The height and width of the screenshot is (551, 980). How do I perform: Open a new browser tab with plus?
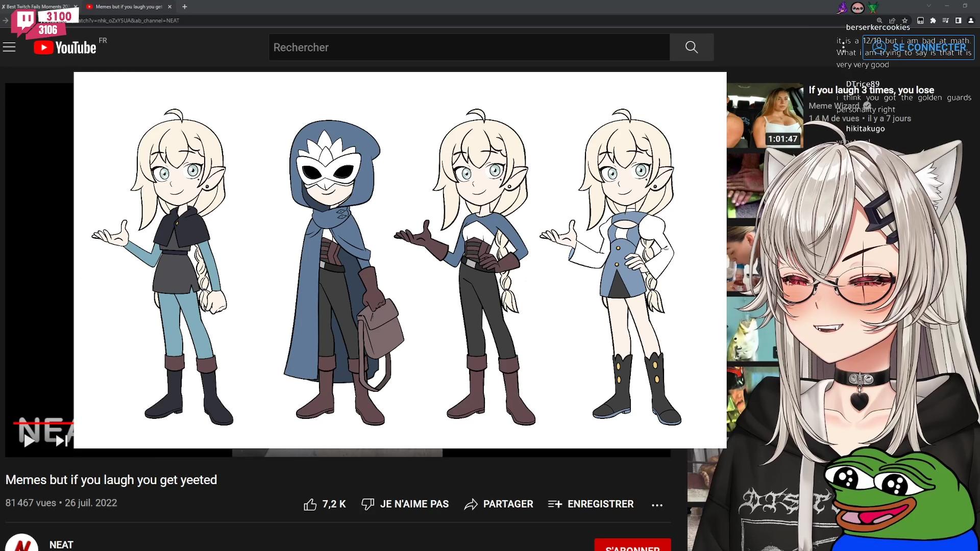(x=185, y=7)
